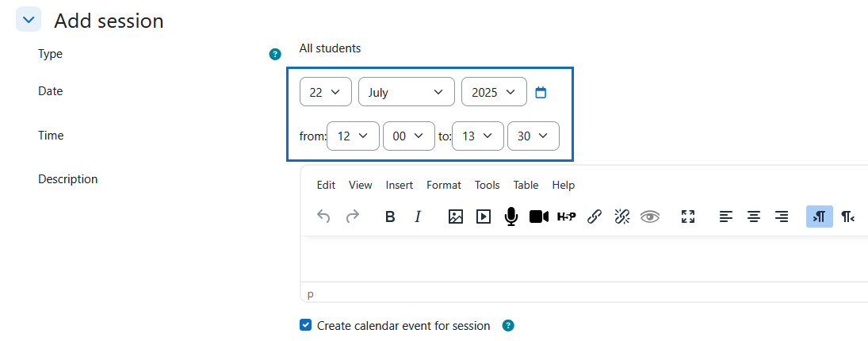This screenshot has width=868, height=341.
Task: Open the month dropdown showing July
Action: pyautogui.click(x=407, y=92)
